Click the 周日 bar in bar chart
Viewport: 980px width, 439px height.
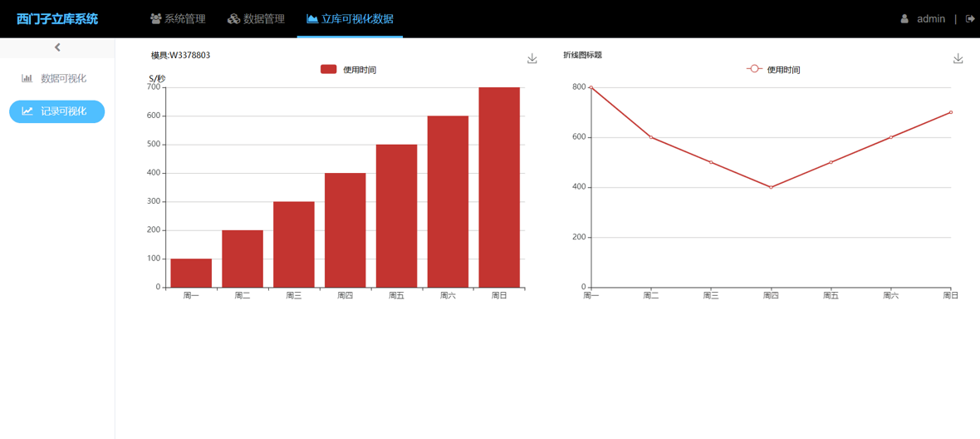pos(499,187)
